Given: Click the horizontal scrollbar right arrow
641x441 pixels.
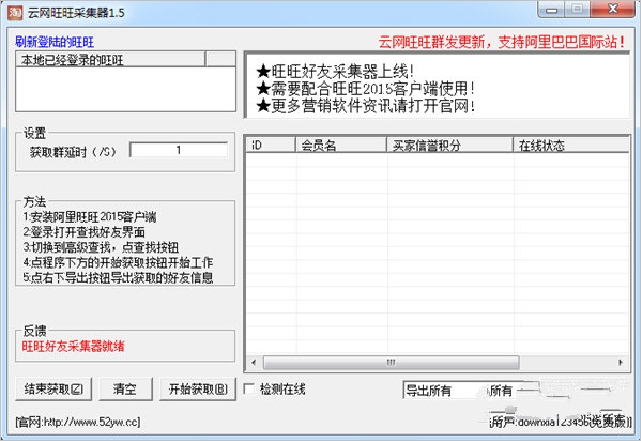Looking at the screenshot, I should [x=621, y=363].
